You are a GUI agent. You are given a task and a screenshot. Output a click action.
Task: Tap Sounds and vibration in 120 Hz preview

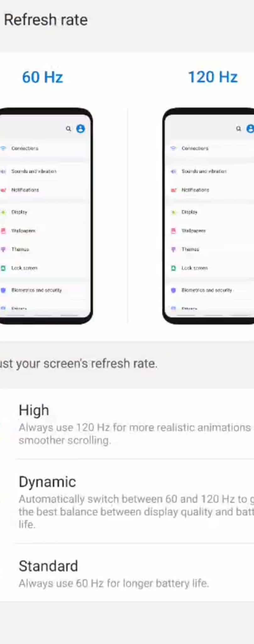pyautogui.click(x=204, y=171)
